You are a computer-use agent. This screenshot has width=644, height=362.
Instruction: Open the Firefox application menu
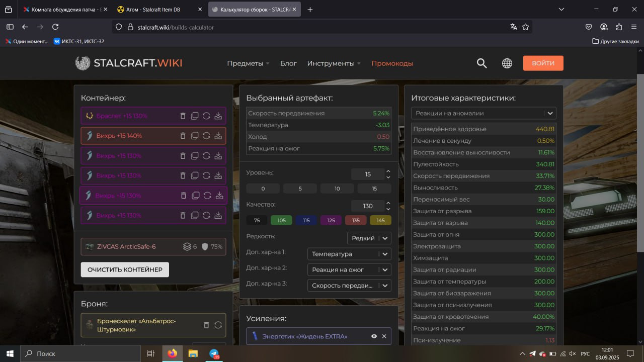pos(633,27)
